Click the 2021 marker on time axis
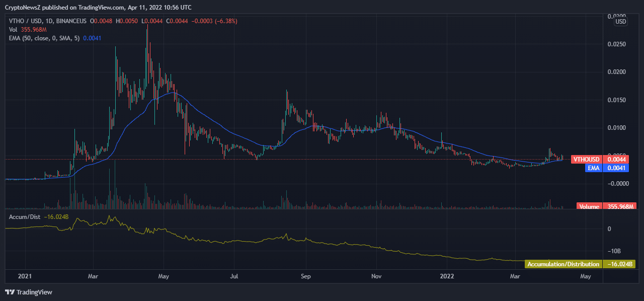Image resolution: width=644 pixels, height=301 pixels. (24, 276)
